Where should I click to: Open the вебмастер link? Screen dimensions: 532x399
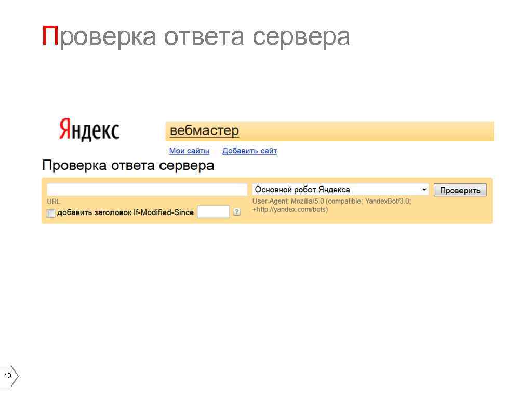point(204,130)
